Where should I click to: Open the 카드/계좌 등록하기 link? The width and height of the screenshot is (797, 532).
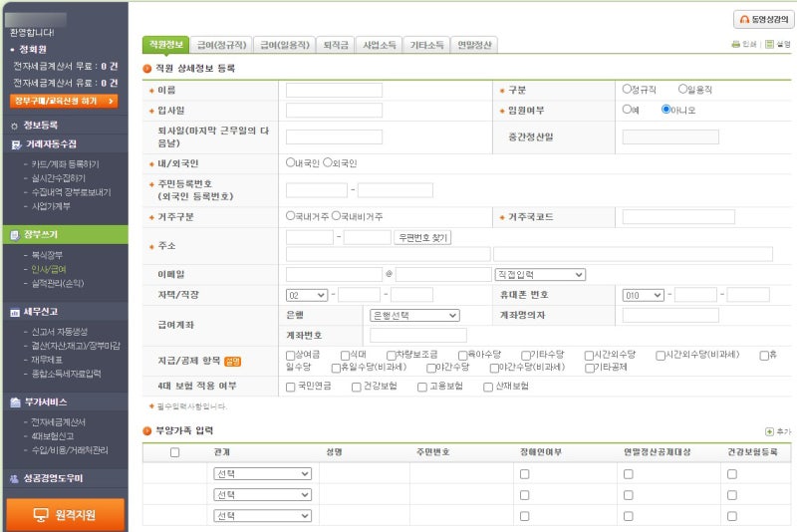[x=65, y=164]
